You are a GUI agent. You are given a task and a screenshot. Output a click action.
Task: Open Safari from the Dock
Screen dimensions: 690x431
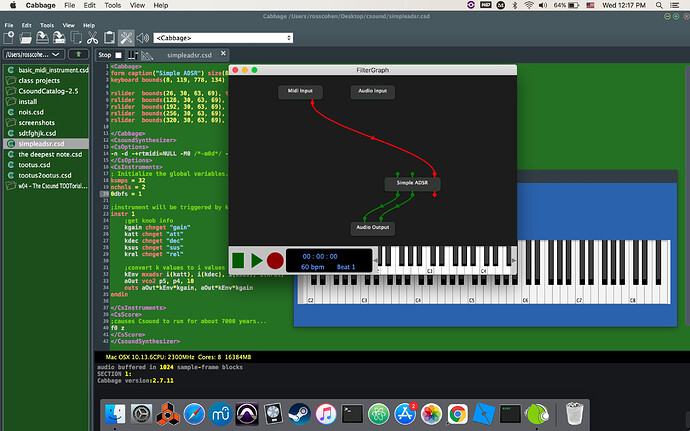[x=194, y=414]
